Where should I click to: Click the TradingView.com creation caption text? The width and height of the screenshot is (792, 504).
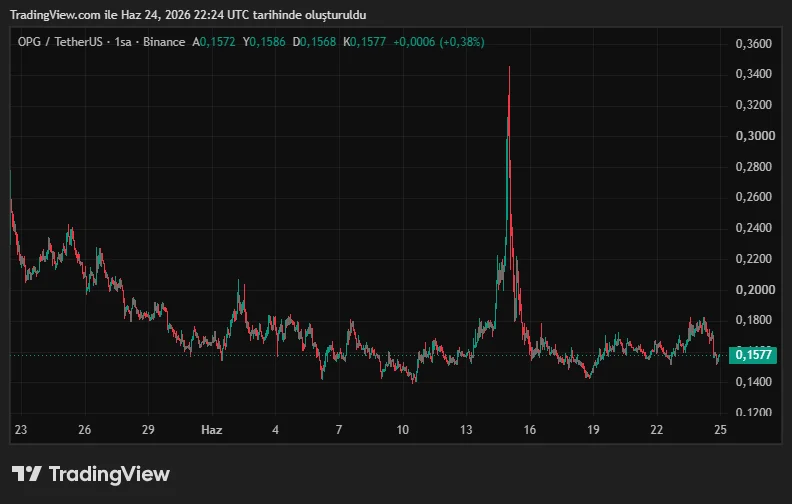(x=188, y=15)
